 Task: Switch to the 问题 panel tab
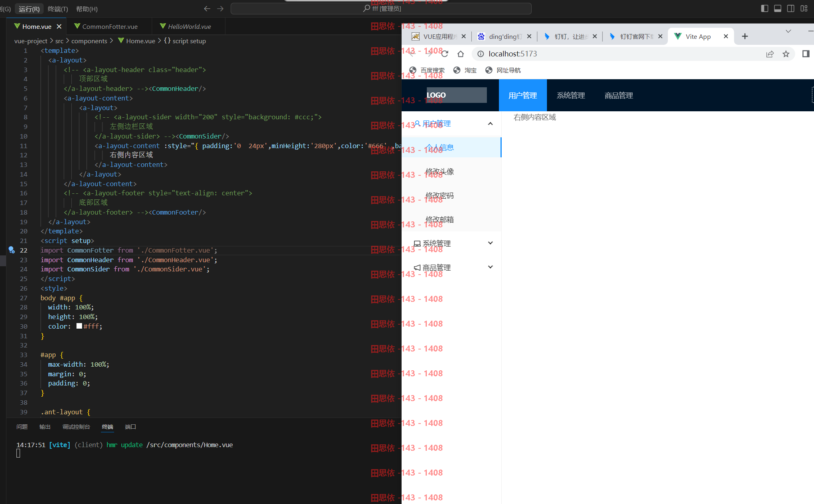coord(22,427)
